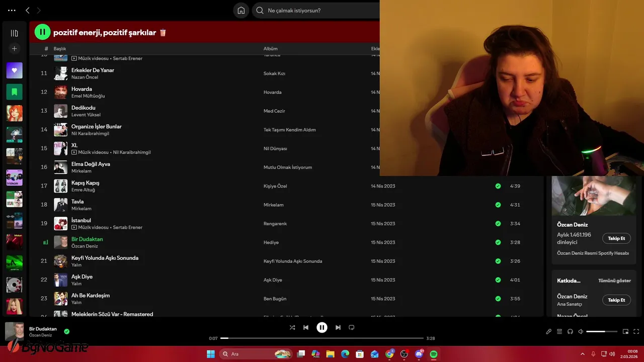The width and height of the screenshot is (644, 362).
Task: Open the Spotify Home page icon
Action: [241, 10]
